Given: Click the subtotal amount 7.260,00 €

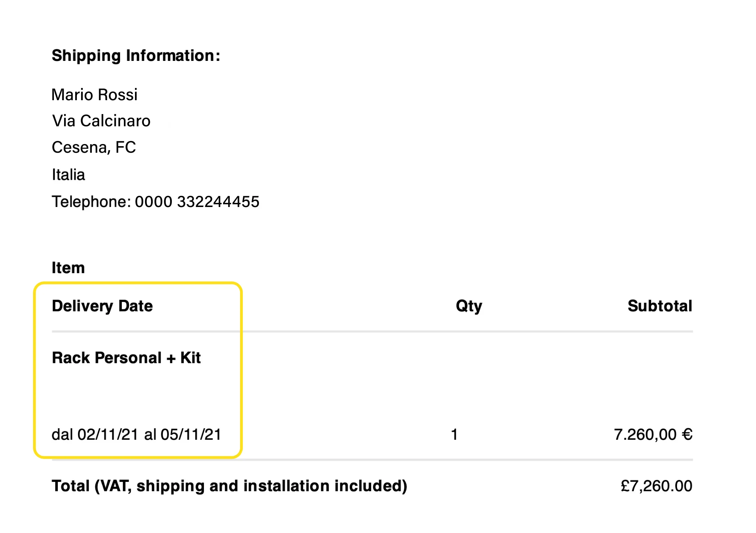Looking at the screenshot, I should [653, 435].
